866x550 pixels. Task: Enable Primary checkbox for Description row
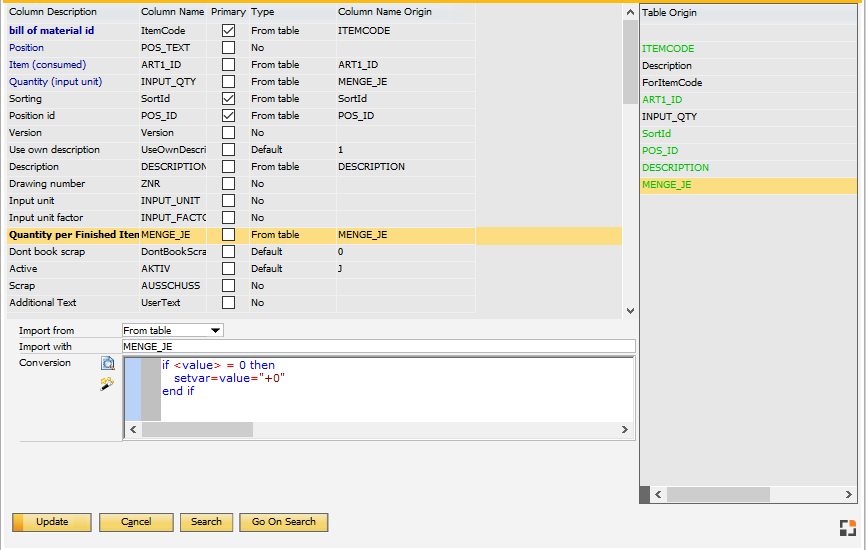228,167
